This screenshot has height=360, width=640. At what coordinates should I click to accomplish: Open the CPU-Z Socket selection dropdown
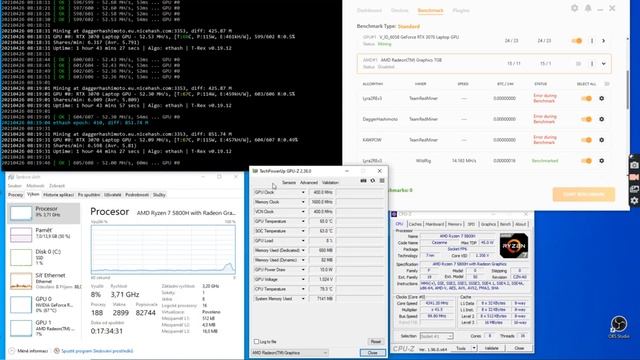pos(436,336)
